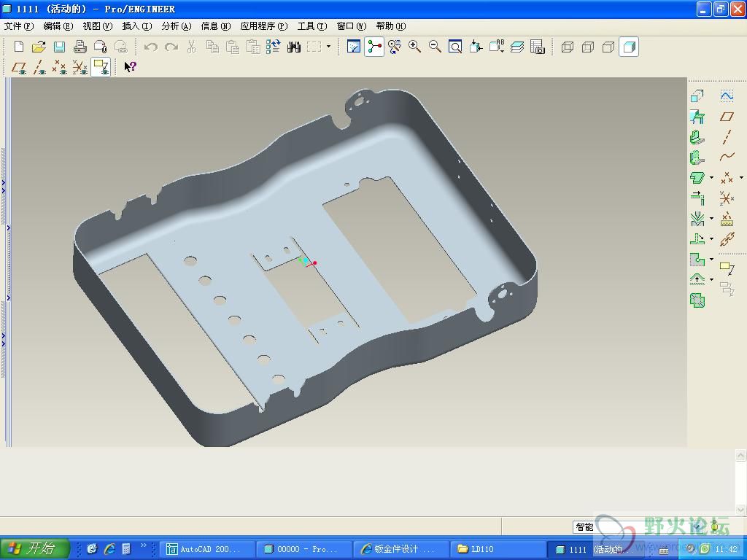747x560 pixels.
Task: Expand the selection box dropdown arrow
Action: pyautogui.click(x=329, y=47)
